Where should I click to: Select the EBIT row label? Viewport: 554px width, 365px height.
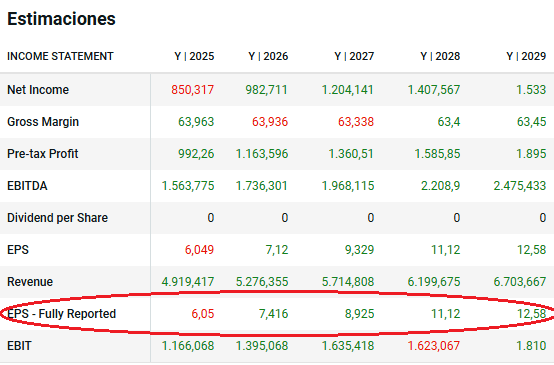pyautogui.click(x=19, y=346)
